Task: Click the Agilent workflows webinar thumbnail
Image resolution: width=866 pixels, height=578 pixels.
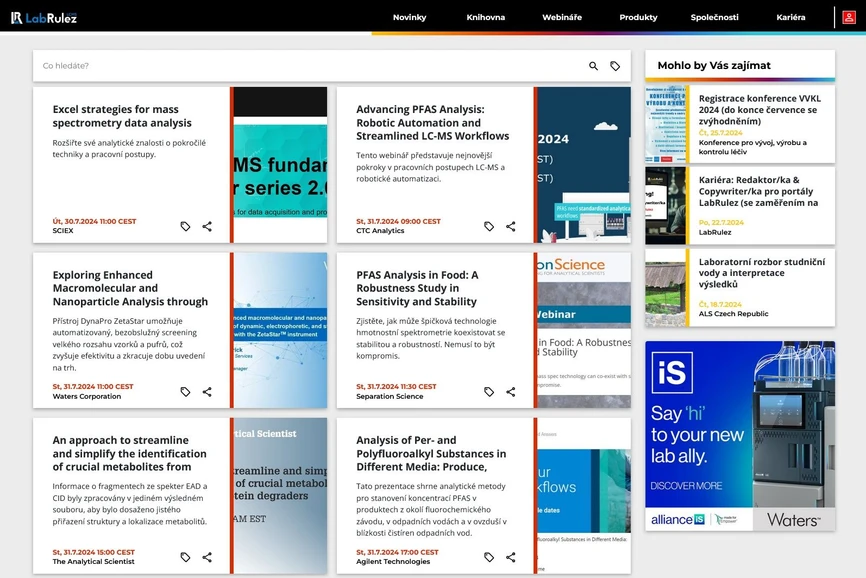Action: point(584,495)
